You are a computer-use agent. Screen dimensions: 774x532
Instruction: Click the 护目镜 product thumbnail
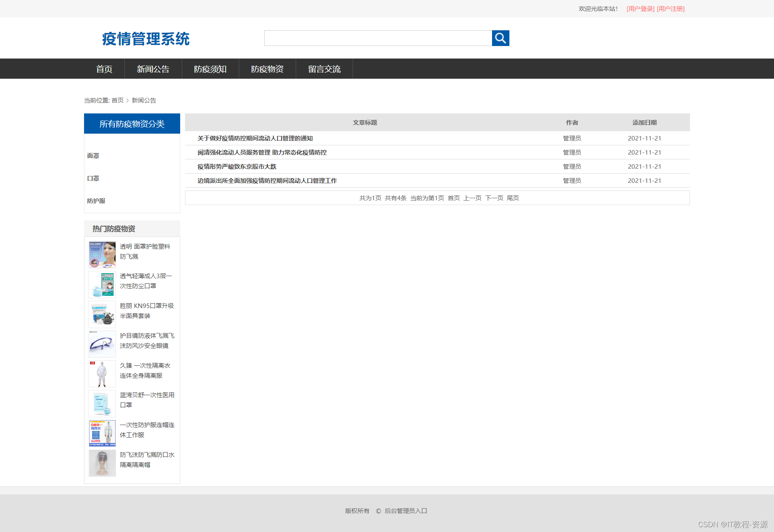tap(102, 344)
